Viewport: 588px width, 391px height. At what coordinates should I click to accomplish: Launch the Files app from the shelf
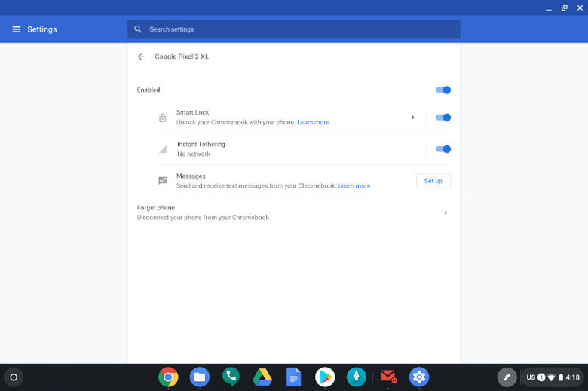200,377
